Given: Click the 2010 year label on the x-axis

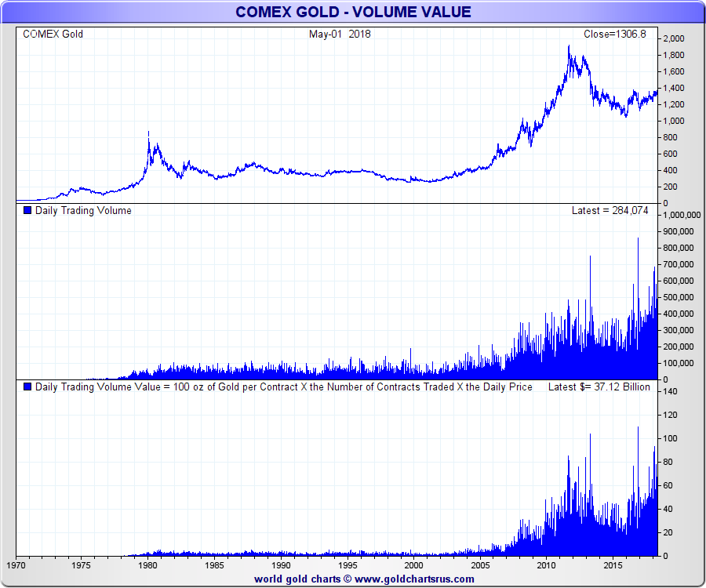Looking at the screenshot, I should coord(547,565).
